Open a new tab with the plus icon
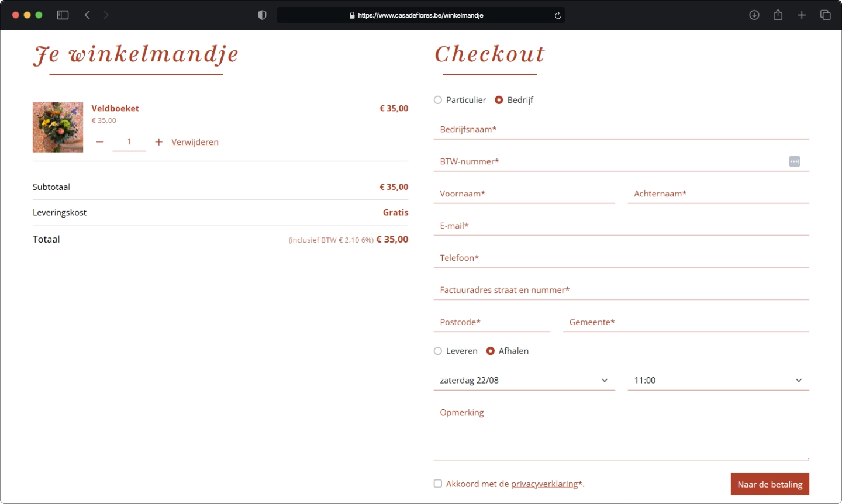 [802, 15]
